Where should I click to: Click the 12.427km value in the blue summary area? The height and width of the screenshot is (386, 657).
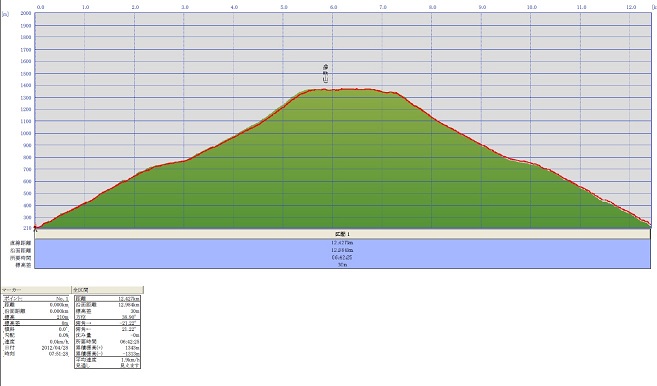(x=342, y=243)
